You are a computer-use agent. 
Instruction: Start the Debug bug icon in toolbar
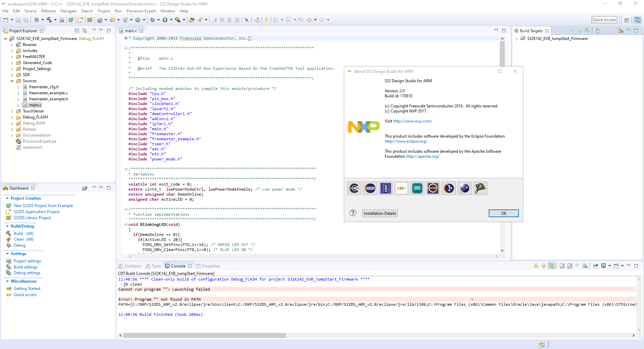tap(152, 20)
